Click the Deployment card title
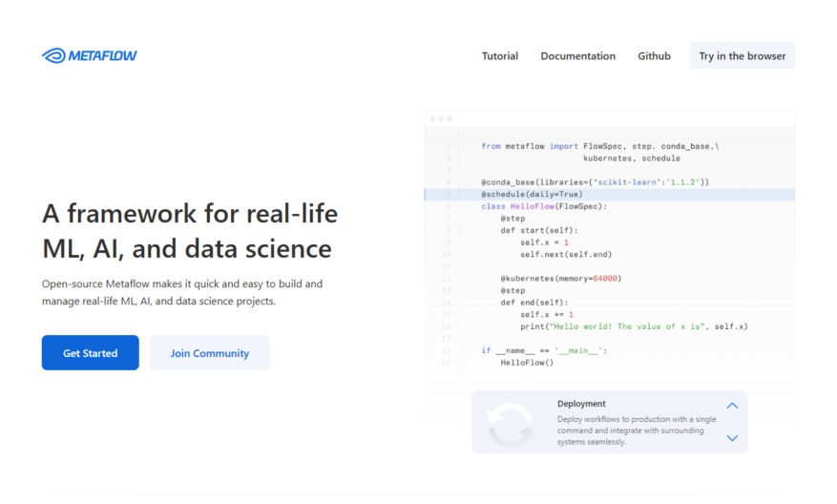The image size is (837, 504). point(581,404)
